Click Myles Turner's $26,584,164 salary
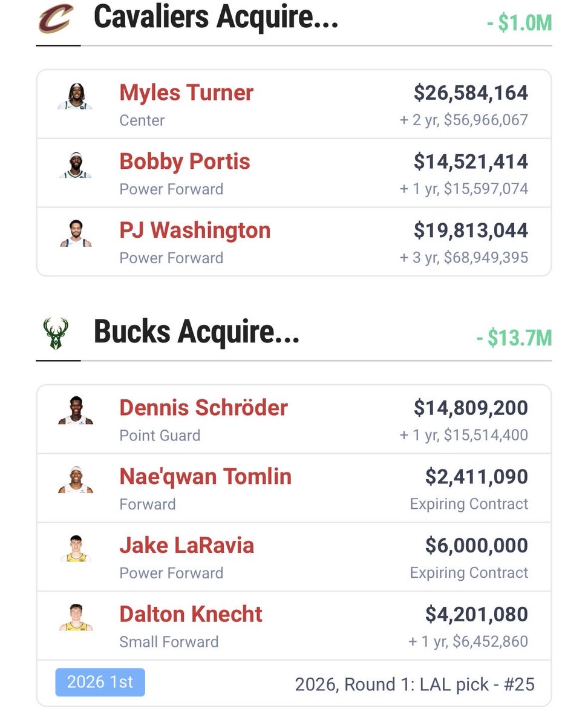This screenshot has width=588, height=726. (x=471, y=93)
